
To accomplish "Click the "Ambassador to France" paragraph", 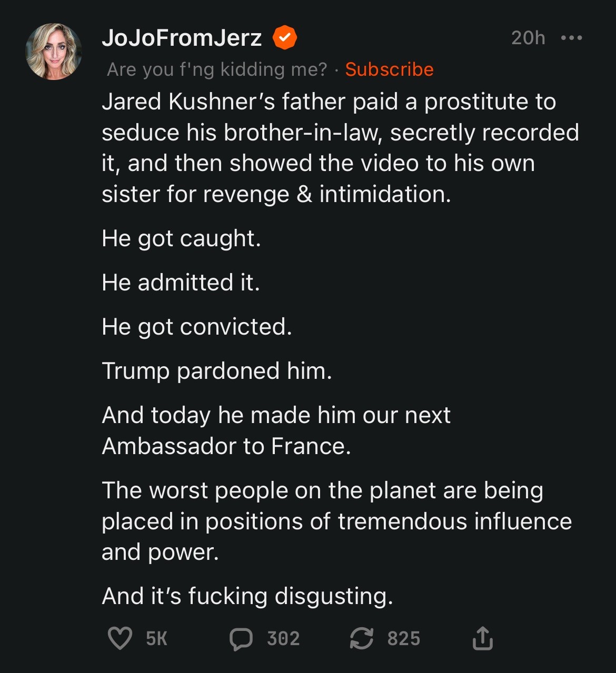I will [276, 430].
